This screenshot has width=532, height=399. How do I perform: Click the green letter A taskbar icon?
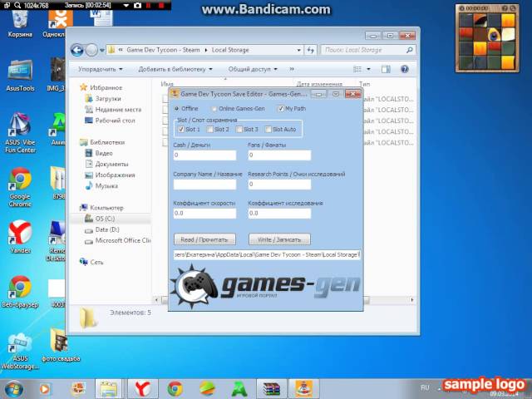[x=239, y=389]
